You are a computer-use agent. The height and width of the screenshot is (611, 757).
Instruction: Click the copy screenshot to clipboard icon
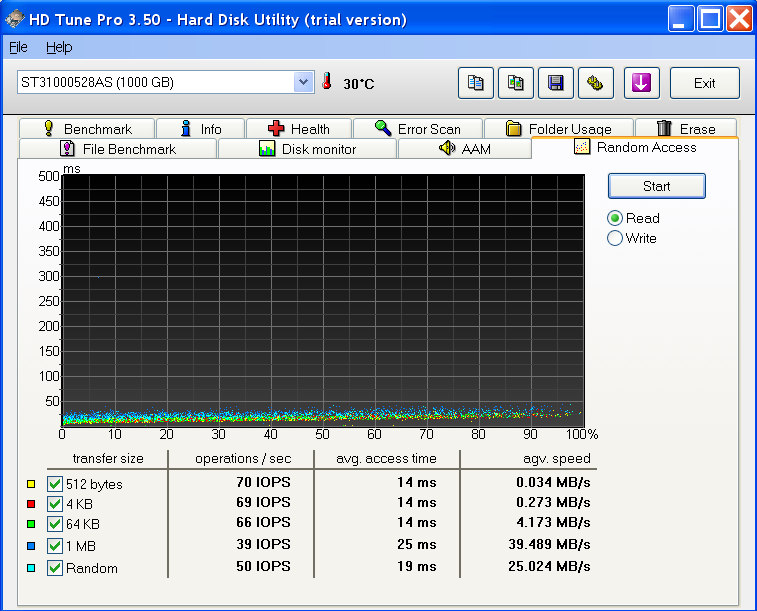click(515, 84)
